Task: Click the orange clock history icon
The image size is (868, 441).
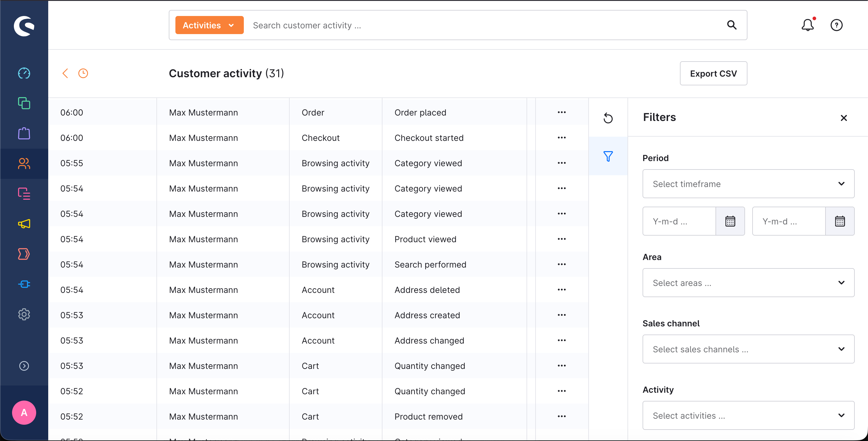Action: coord(83,73)
